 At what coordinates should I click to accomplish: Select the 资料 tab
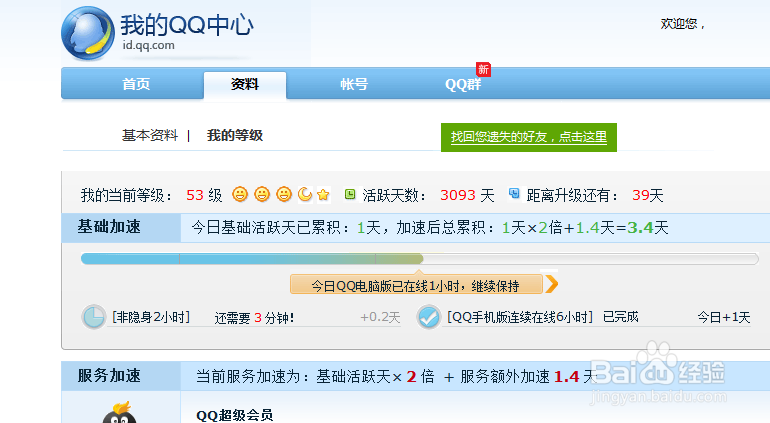[245, 85]
